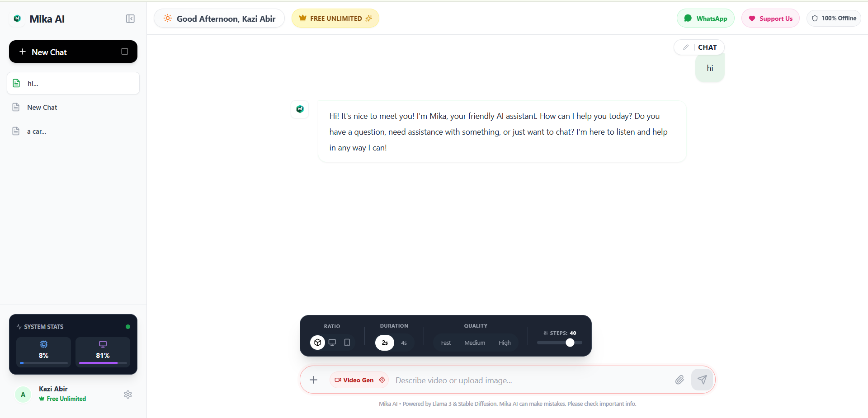The width and height of the screenshot is (868, 418).
Task: Open the "New Chat" history entry
Action: pos(73,107)
